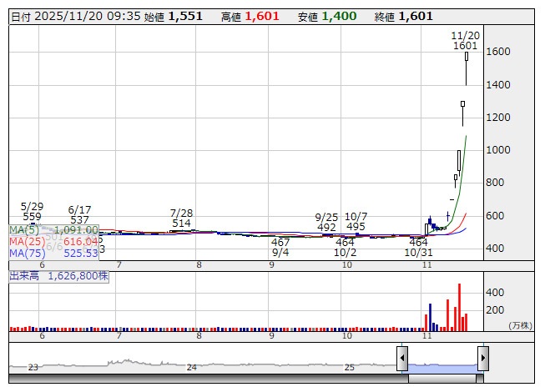This screenshot has width=545, height=392.
Task: Click the horizontal scrollbar thumb at the bottom
Action: tap(444, 378)
